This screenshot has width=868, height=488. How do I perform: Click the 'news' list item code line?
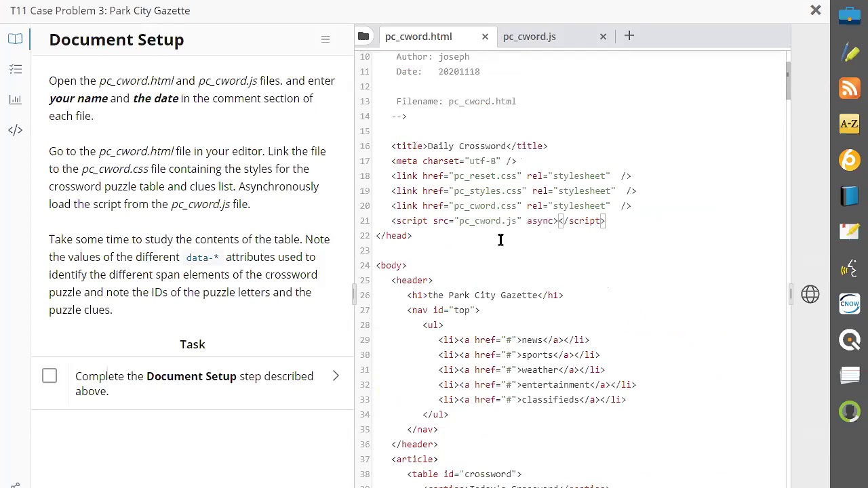click(x=514, y=340)
